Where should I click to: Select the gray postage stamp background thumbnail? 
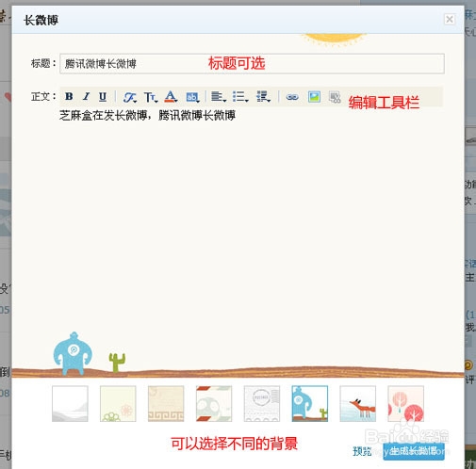(262, 404)
